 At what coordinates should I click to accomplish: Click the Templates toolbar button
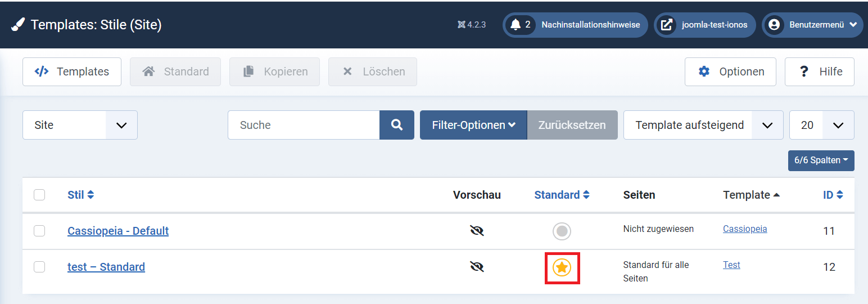(72, 71)
